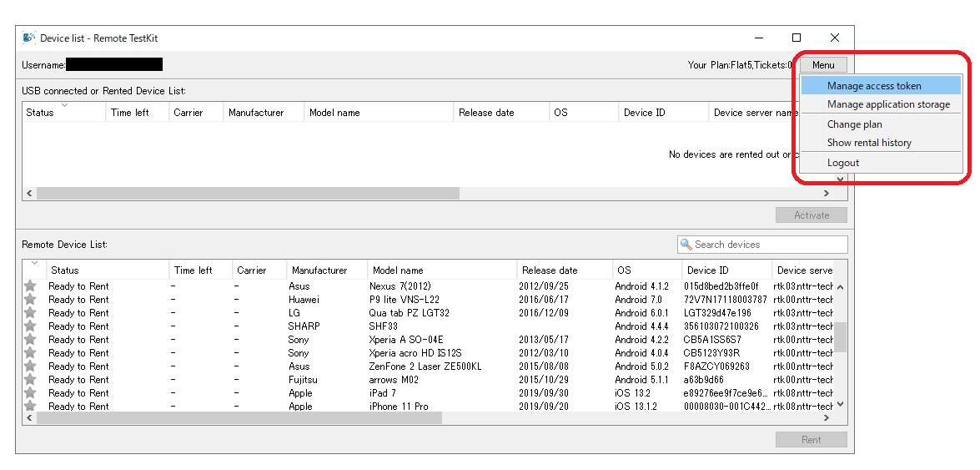The width and height of the screenshot is (980, 470).
Task: Focus the Search devices field
Action: point(762,245)
